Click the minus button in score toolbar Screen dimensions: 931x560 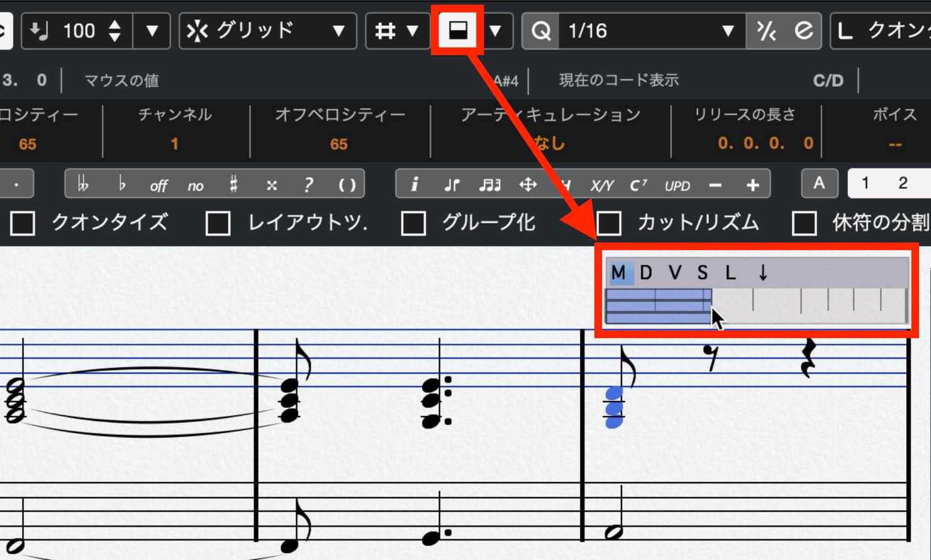pos(715,185)
